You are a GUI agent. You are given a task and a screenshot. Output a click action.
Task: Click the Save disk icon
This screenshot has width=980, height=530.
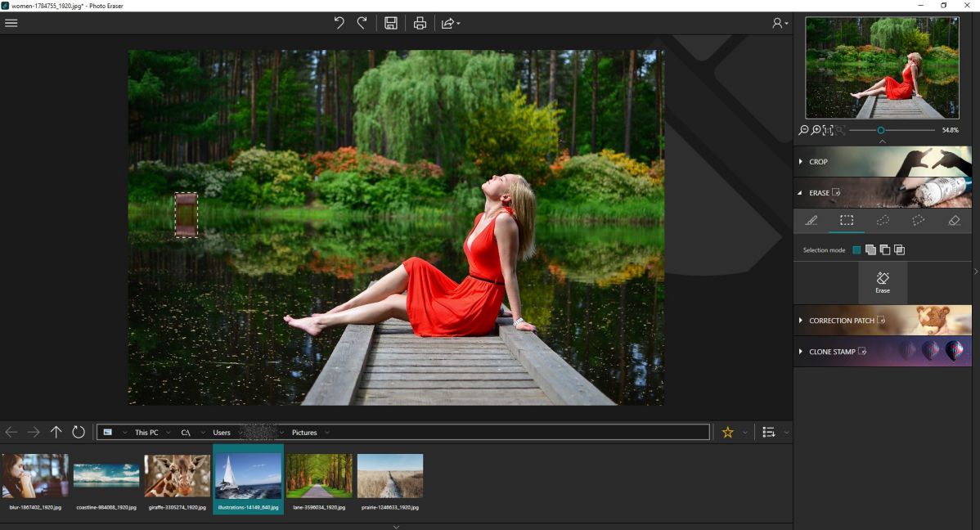pos(391,23)
